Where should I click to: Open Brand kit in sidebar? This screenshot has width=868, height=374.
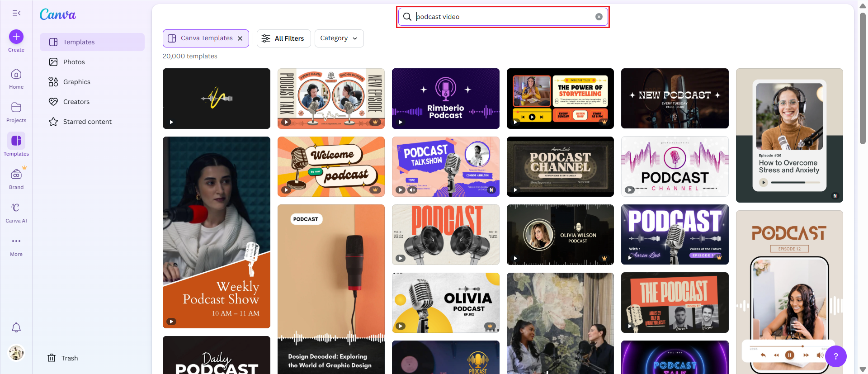point(16,179)
